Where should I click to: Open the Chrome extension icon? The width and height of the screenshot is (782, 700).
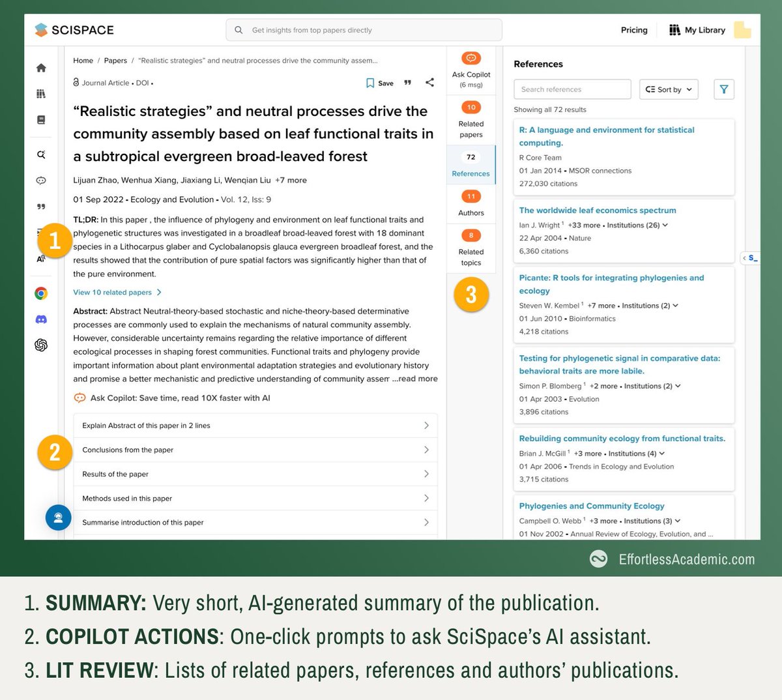pyautogui.click(x=41, y=293)
